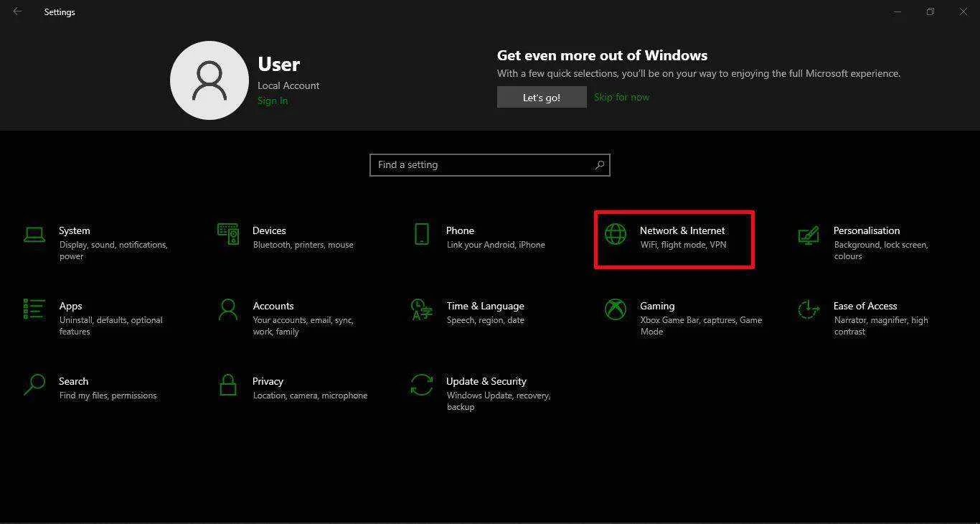Go back with the arrow in title bar
Screen dimensions: 980x524
click(17, 11)
